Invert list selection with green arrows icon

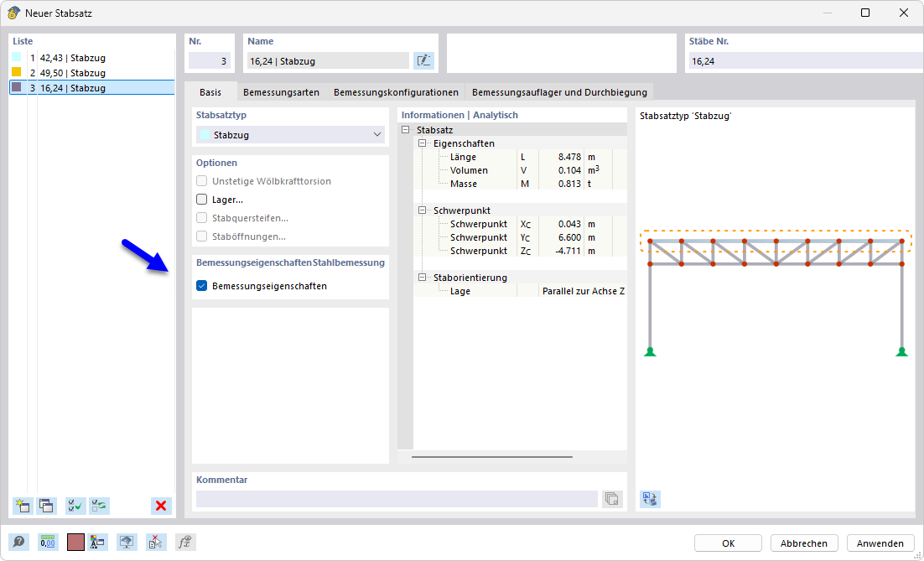coord(100,506)
